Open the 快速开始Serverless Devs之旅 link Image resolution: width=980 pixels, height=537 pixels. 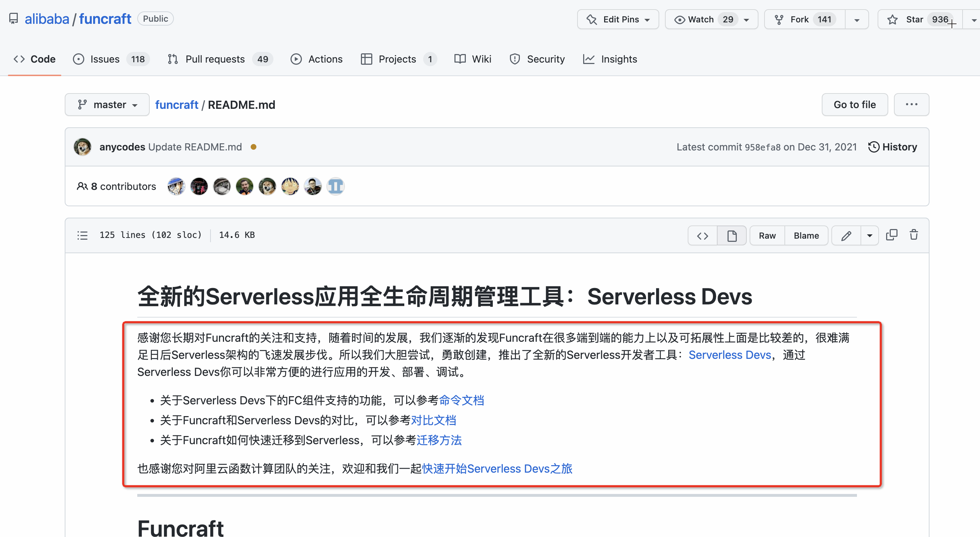(497, 468)
